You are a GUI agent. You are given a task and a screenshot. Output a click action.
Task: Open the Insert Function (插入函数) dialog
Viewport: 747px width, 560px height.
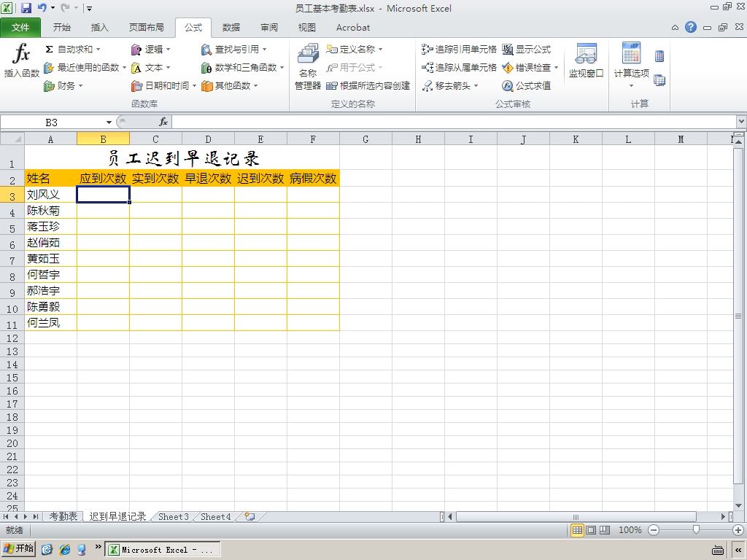click(x=21, y=61)
